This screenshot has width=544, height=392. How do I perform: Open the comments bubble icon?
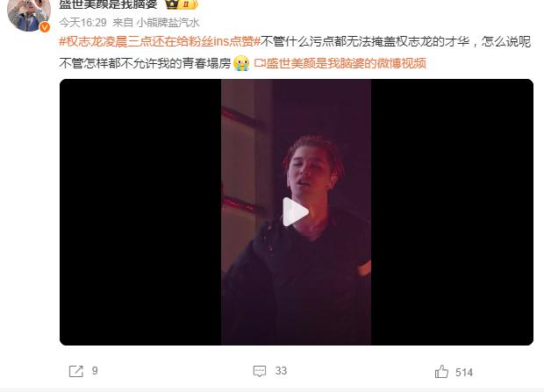coord(260,371)
